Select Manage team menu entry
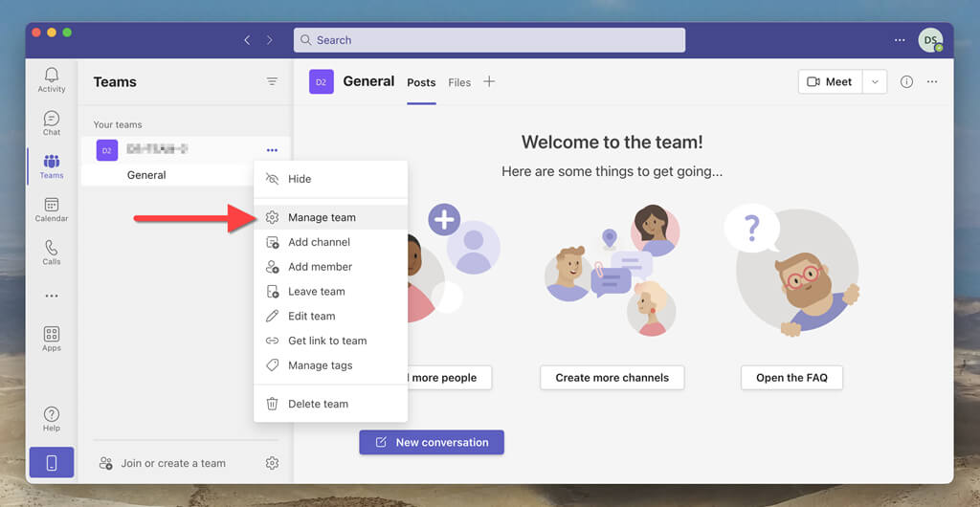The width and height of the screenshot is (980, 507). click(x=330, y=217)
